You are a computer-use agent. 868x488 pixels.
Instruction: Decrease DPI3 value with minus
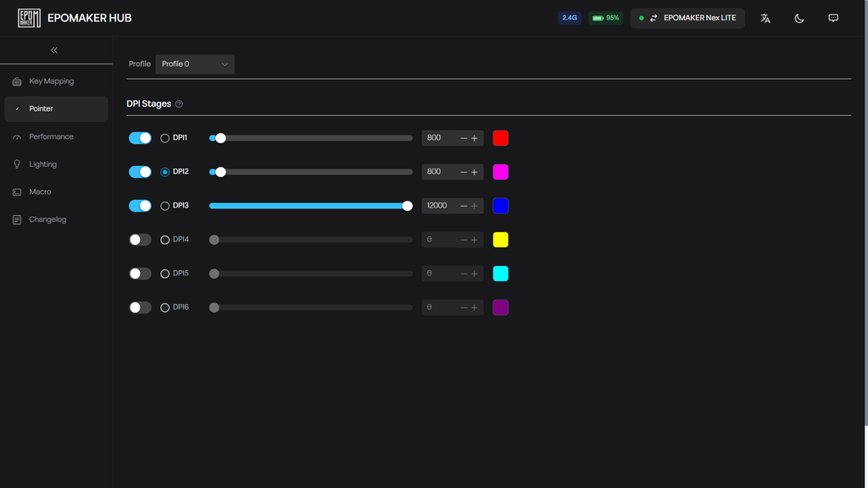coord(464,206)
